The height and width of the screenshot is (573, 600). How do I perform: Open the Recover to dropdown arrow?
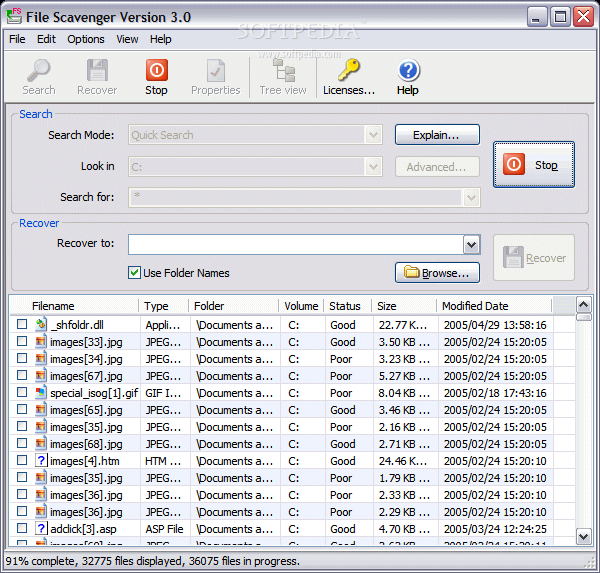click(471, 245)
